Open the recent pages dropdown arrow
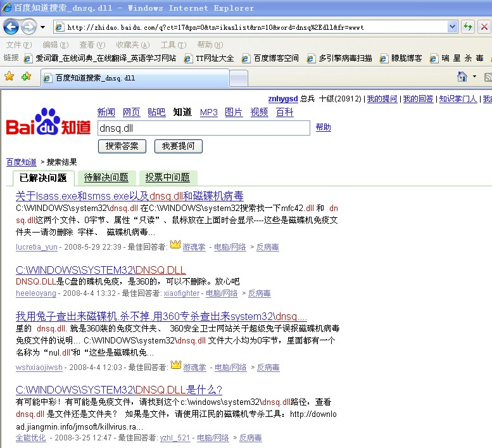 (x=42, y=27)
